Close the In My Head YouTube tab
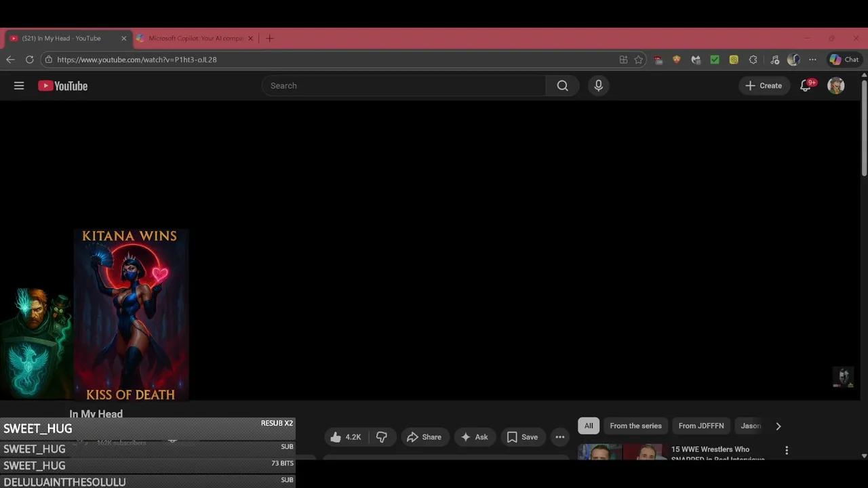 pos(123,39)
